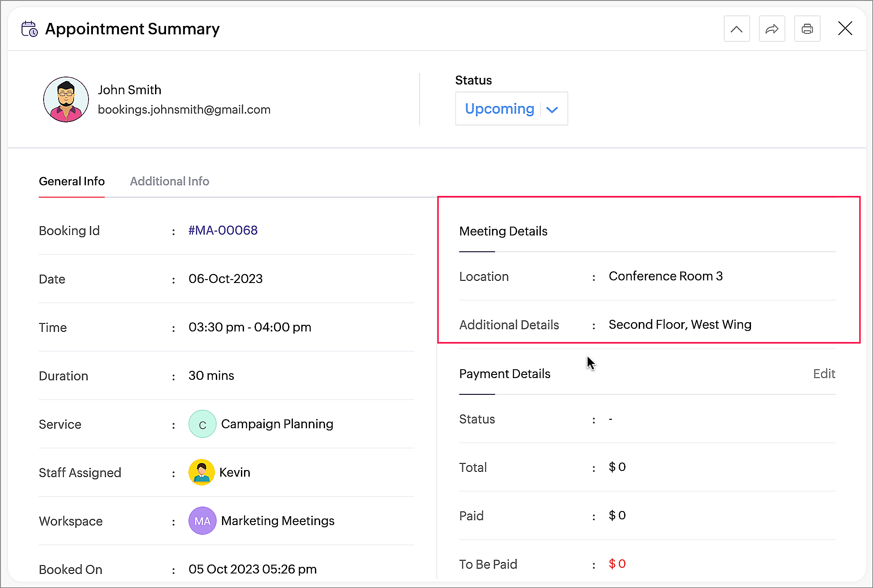Open booking ID #MA-00068 link
This screenshot has height=588, width=873.
coord(223,230)
